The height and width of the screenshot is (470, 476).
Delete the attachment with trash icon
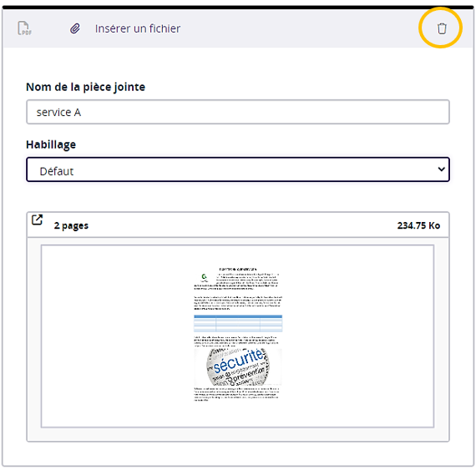click(x=442, y=28)
